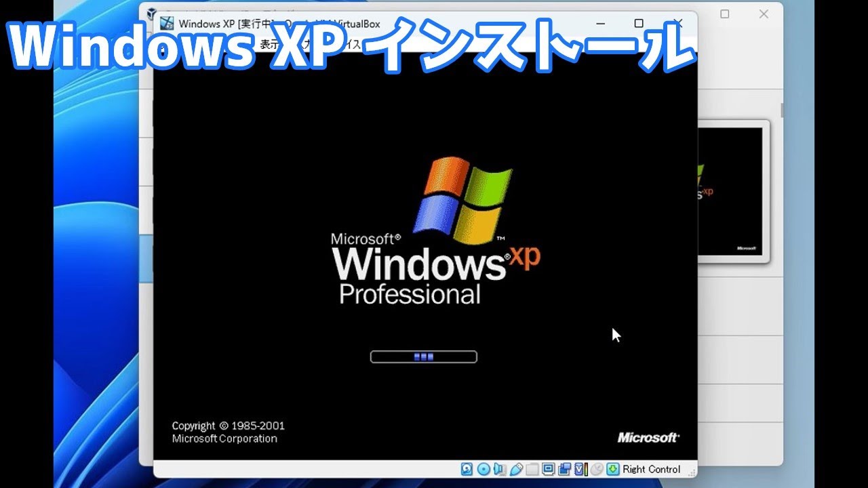
Task: Click the green-arrow keyboard capture icon
Action: pyautogui.click(x=613, y=469)
